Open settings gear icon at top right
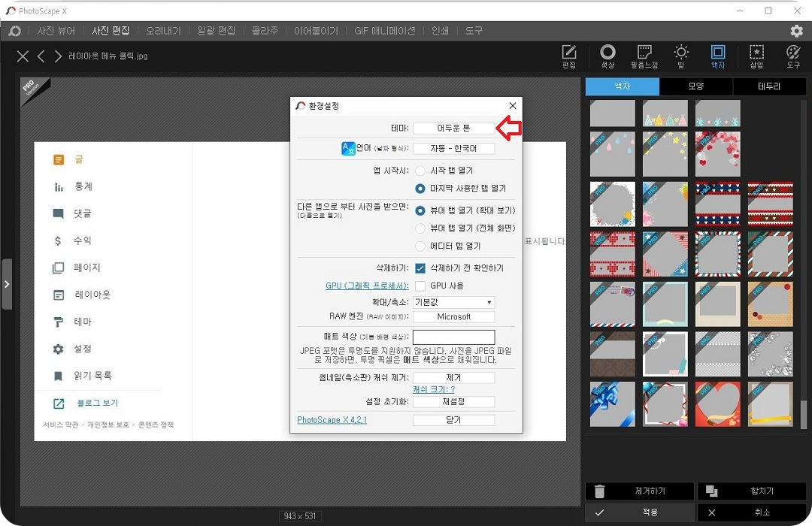812x526 pixels. pyautogui.click(x=796, y=31)
